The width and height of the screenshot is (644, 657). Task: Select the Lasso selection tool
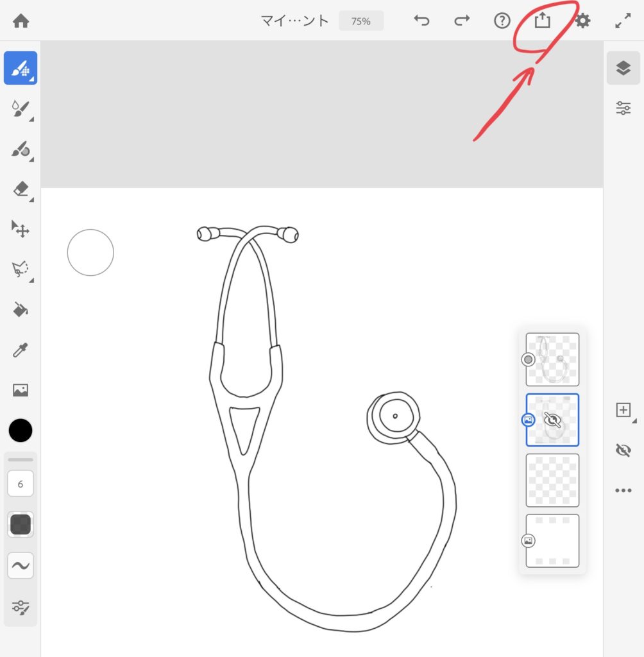[21, 269]
